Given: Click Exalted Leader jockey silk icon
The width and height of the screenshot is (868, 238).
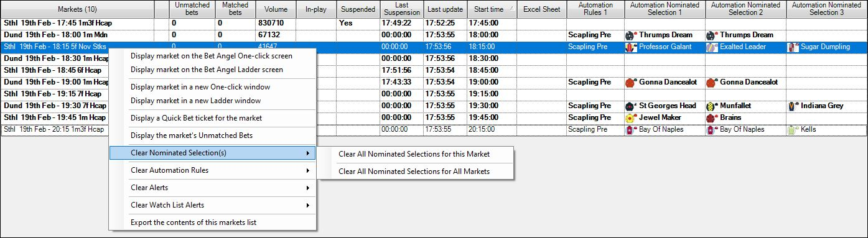Looking at the screenshot, I should pyautogui.click(x=712, y=47).
